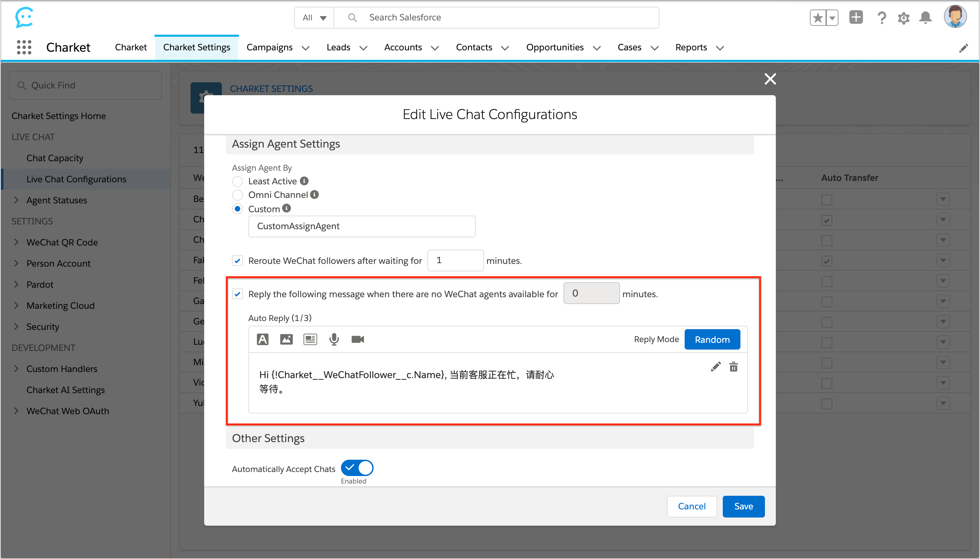Open the All search scope dropdown
This screenshot has width=980, height=559.
click(x=315, y=18)
